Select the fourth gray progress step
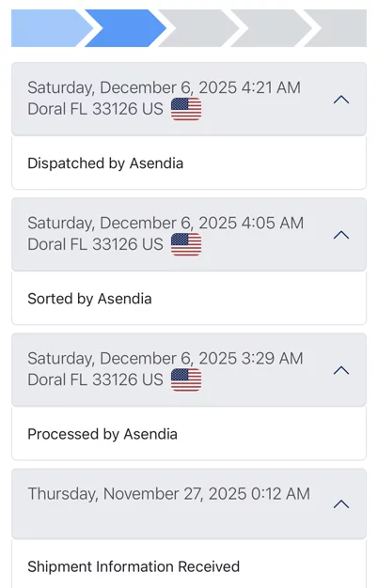This screenshot has height=588, width=378. (272, 28)
